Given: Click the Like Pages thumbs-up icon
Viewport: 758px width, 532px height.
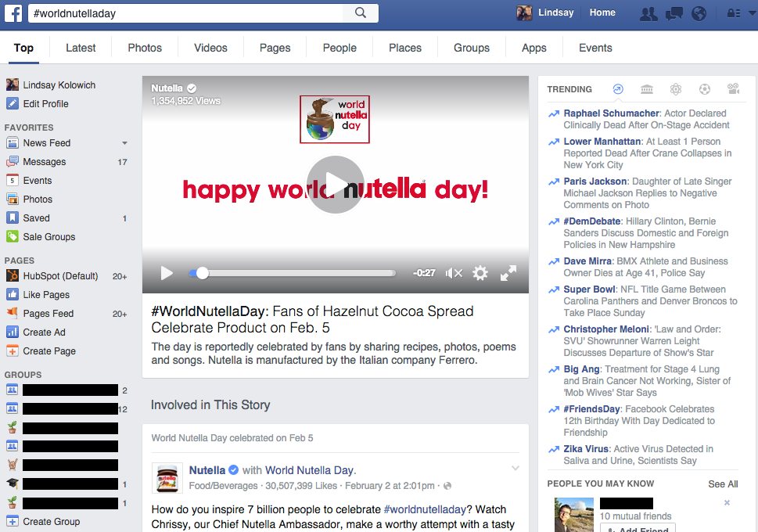Looking at the screenshot, I should (12, 294).
